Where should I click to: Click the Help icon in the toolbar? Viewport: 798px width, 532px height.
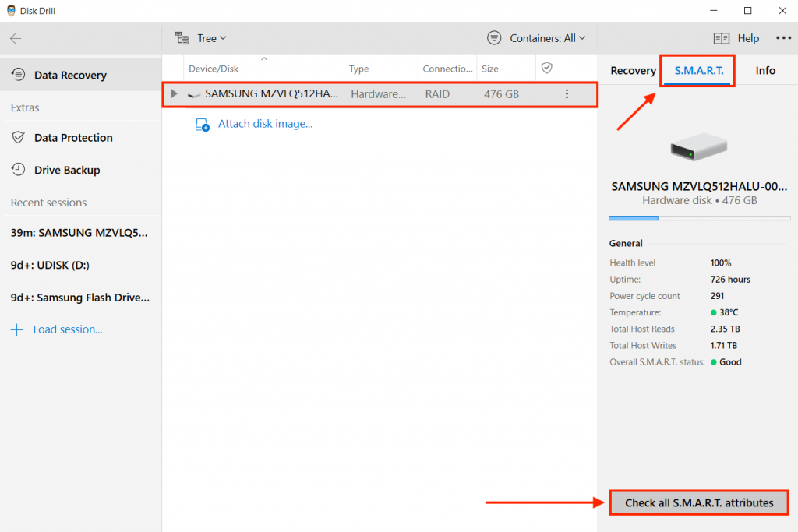(x=720, y=37)
